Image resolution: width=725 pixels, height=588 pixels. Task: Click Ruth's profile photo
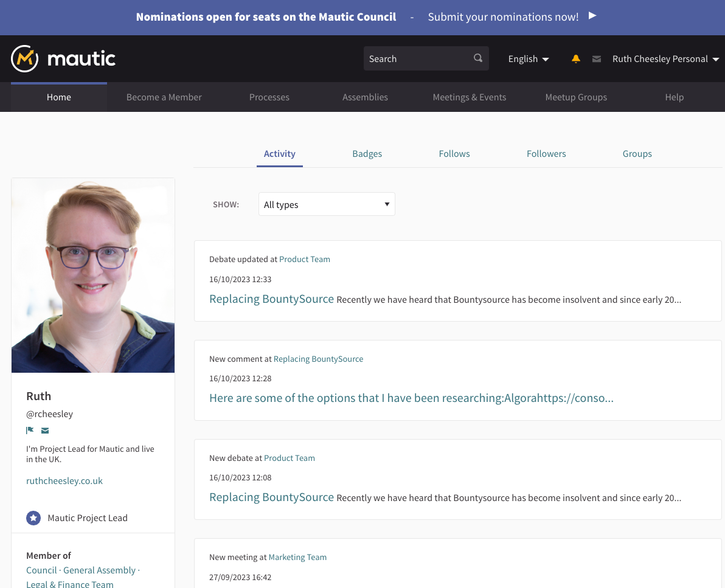pyautogui.click(x=93, y=275)
